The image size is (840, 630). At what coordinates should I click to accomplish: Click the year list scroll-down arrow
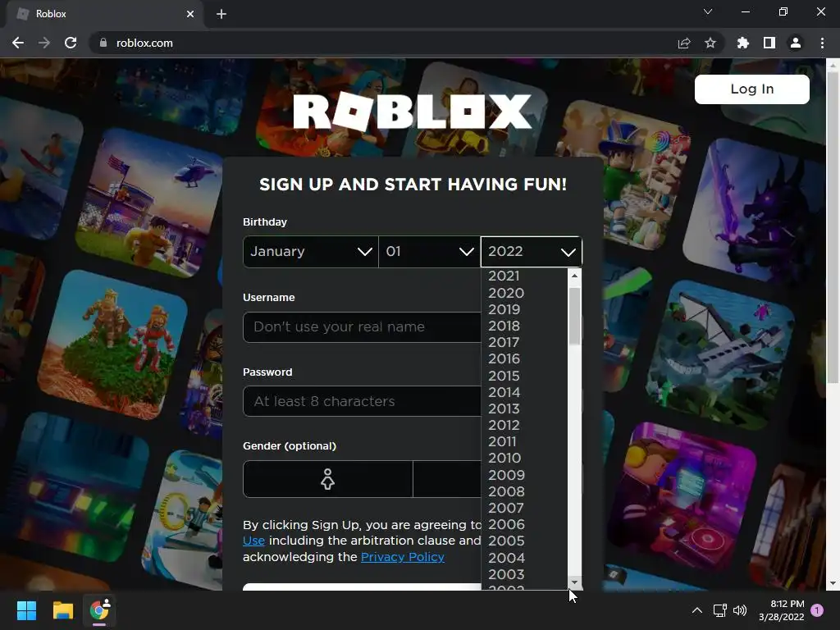[x=574, y=582]
